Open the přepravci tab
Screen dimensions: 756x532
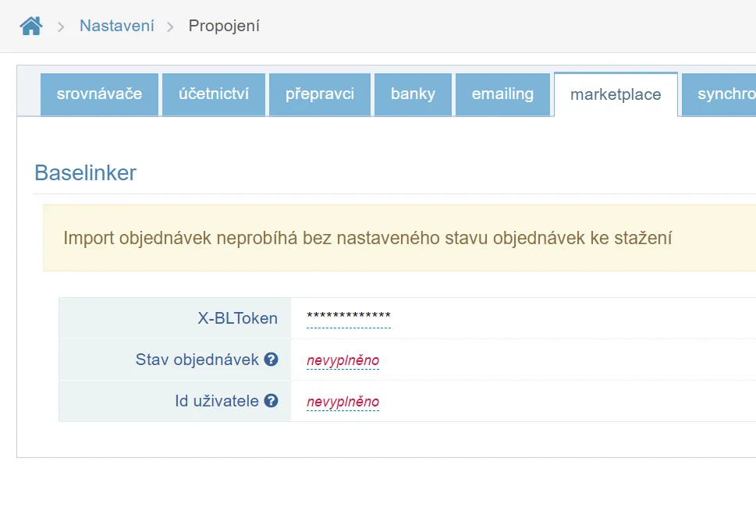[320, 94]
